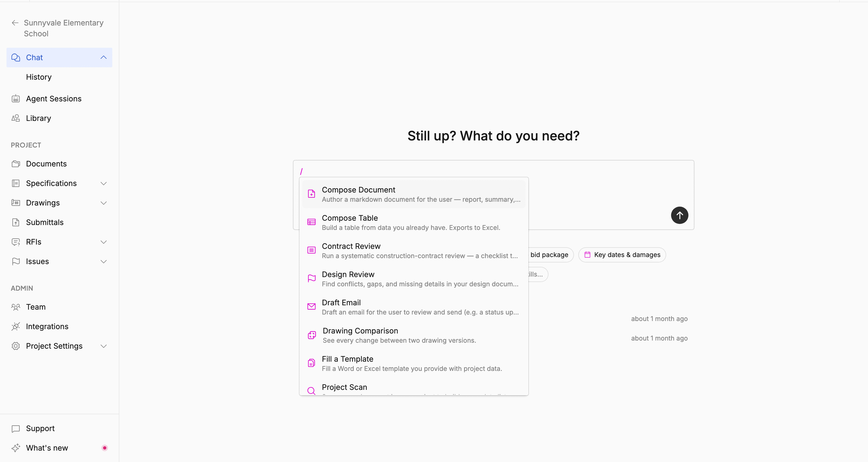Click the Integrations plug icon
Viewport: 868px width, 462px height.
[15, 326]
